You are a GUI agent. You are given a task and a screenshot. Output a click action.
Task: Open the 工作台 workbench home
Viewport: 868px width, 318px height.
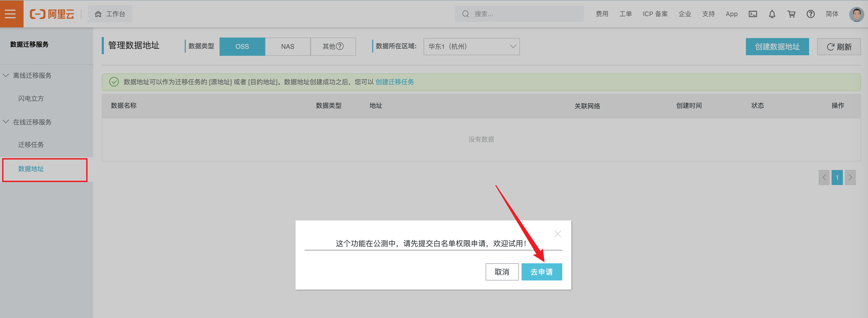pos(110,14)
